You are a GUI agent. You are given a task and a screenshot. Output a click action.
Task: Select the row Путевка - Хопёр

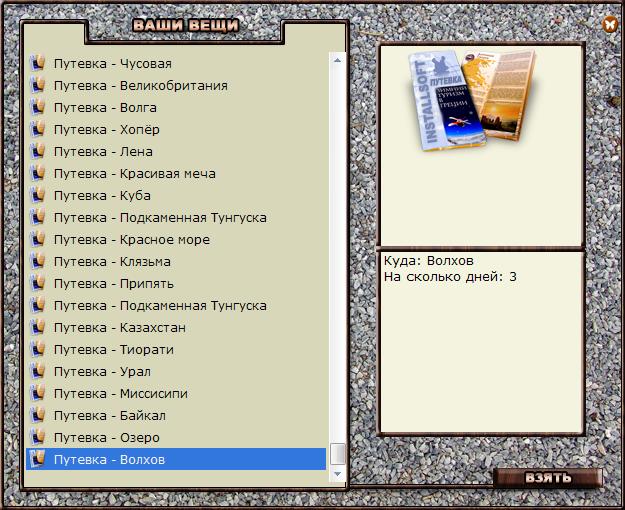[x=176, y=130]
